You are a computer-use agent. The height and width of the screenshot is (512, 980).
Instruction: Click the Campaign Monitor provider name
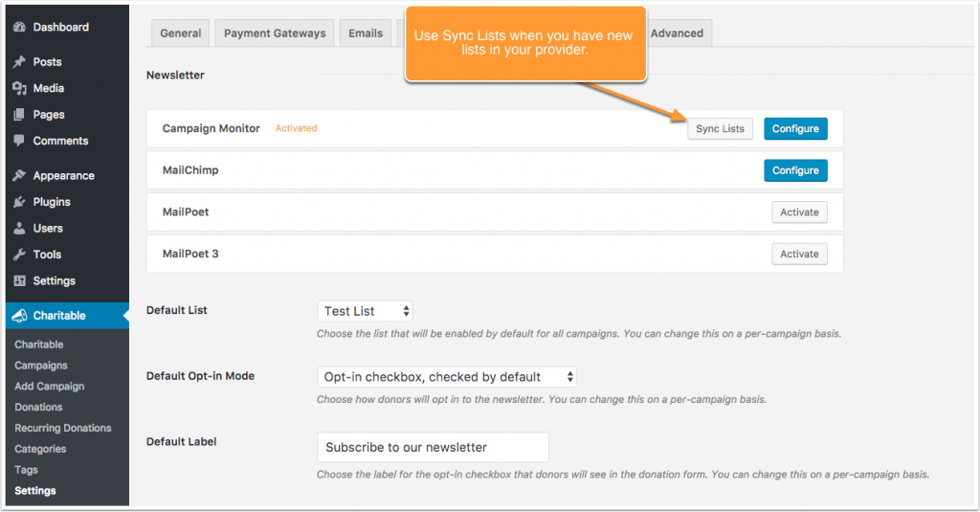pyautogui.click(x=212, y=128)
